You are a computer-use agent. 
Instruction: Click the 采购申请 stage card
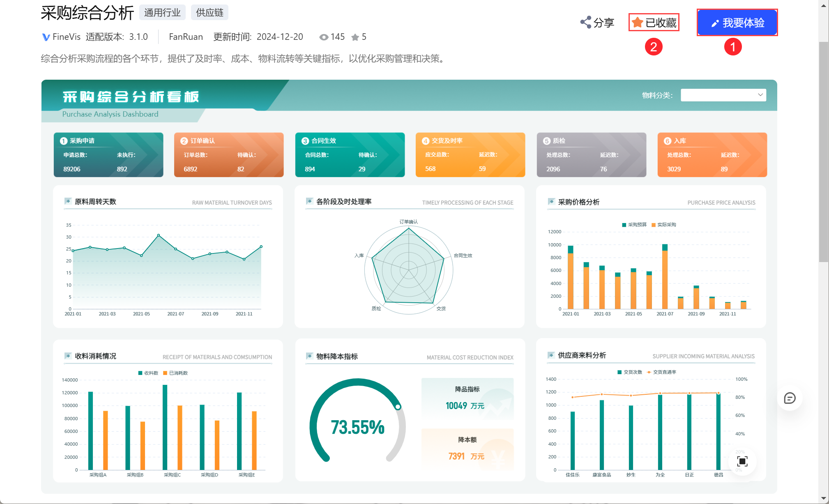point(108,155)
